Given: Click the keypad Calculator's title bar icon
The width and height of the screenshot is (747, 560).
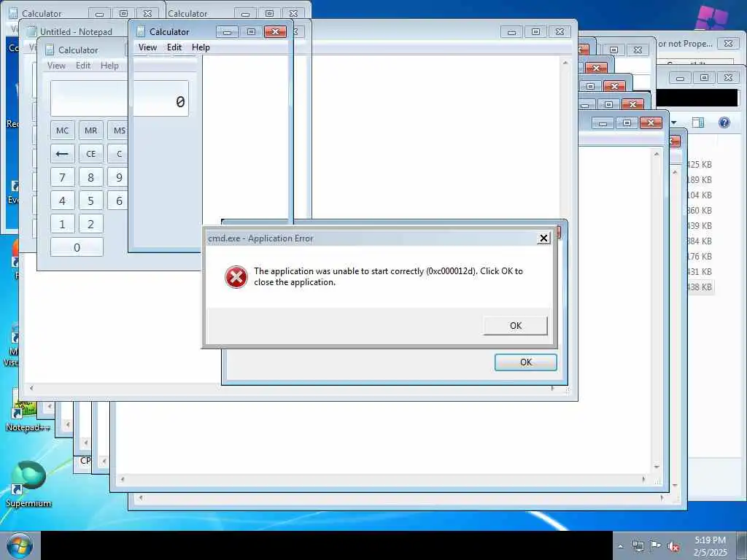Looking at the screenshot, I should pos(50,50).
